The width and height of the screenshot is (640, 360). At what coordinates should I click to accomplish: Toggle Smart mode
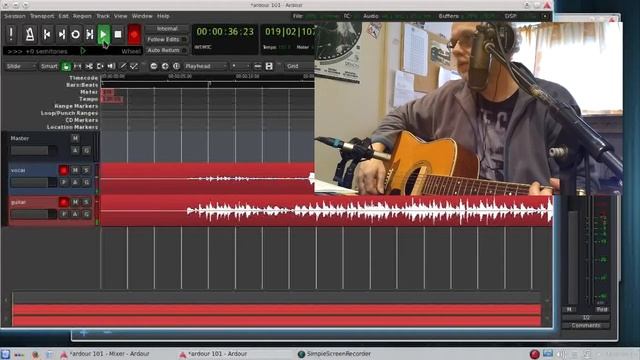[x=49, y=66]
